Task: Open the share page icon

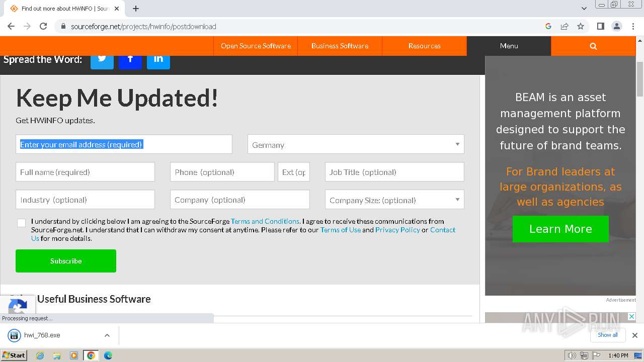Action: 565,26
